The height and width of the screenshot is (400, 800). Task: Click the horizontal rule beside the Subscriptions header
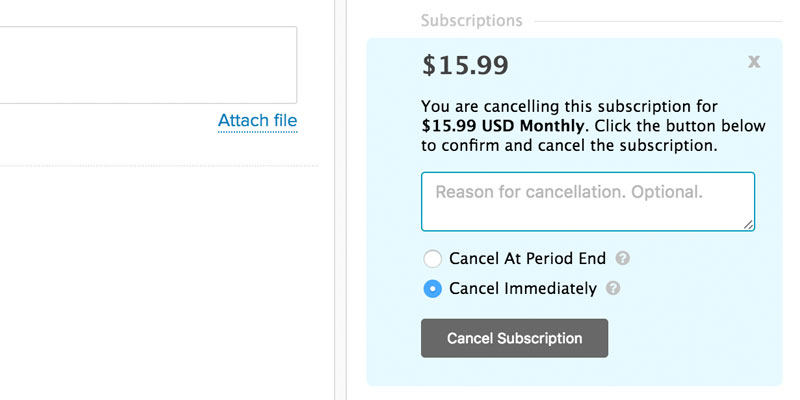click(x=658, y=21)
